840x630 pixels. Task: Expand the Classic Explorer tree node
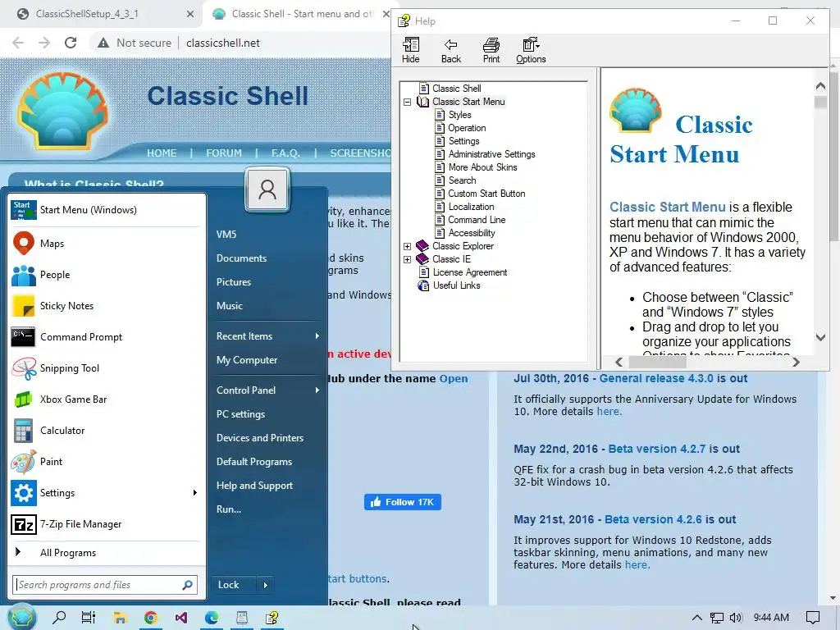tap(407, 246)
